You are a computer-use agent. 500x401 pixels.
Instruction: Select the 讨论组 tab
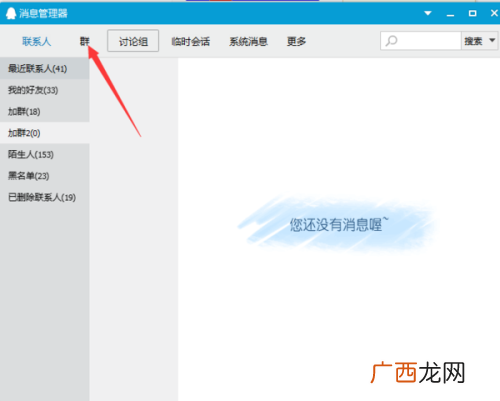point(133,41)
